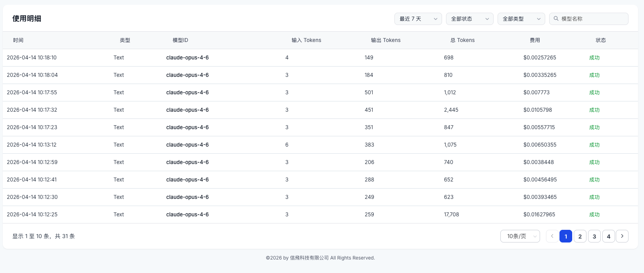Jump to pagination page 4
Viewport: 644px width, 273px height.
(x=609, y=236)
